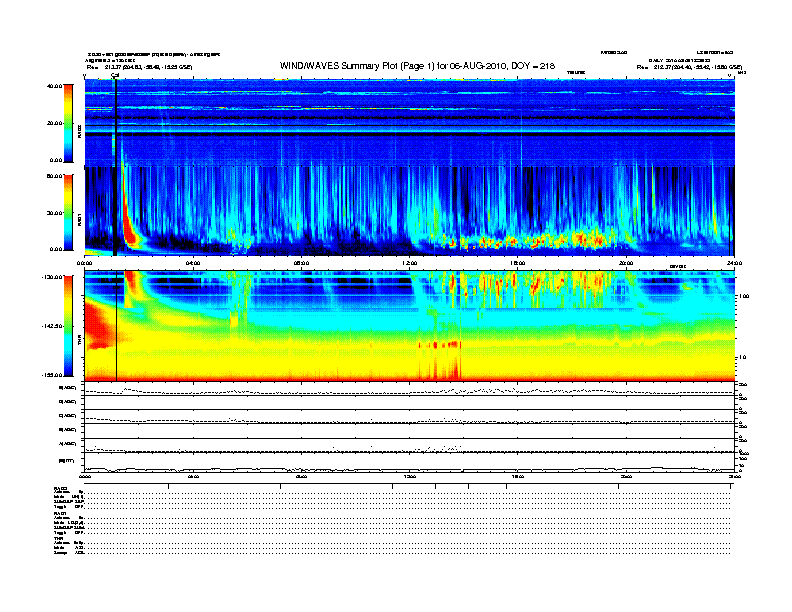The width and height of the screenshot is (792, 612).
Task: Click the RAD2 intensity color bar
Action: coord(68,123)
